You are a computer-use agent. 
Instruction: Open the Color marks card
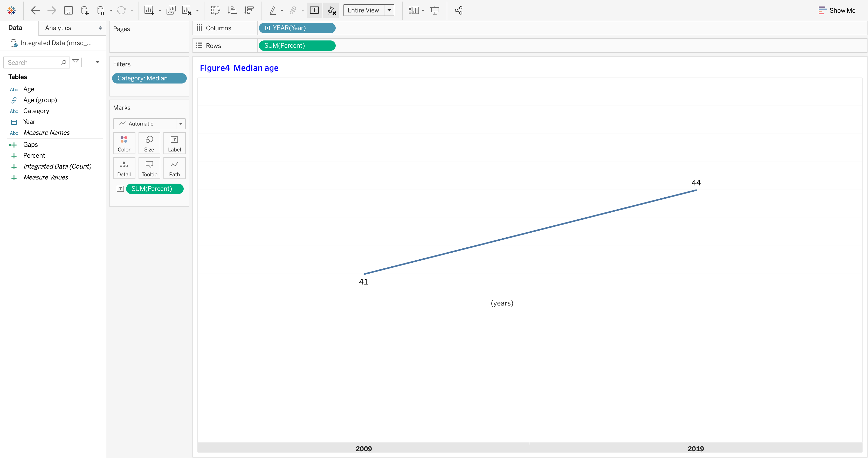124,143
